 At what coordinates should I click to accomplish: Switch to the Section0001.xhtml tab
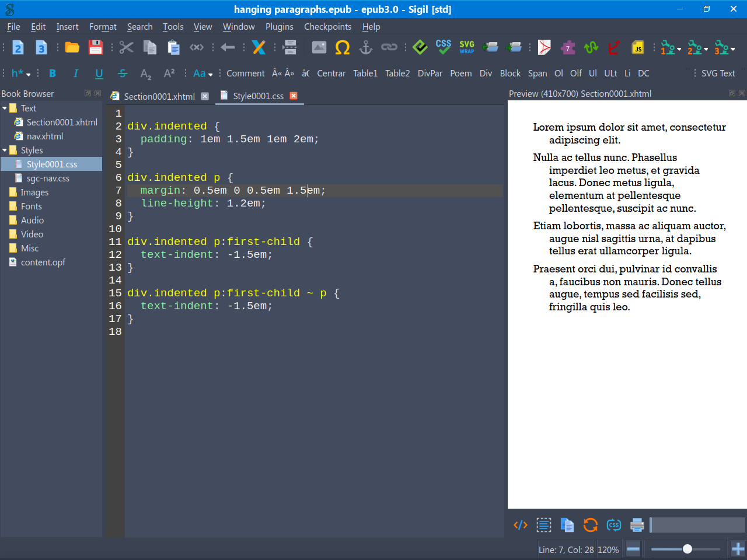(159, 96)
